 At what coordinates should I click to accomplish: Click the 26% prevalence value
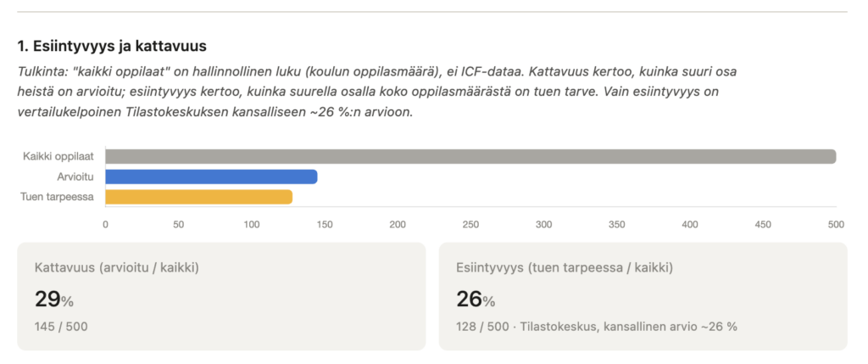point(476,300)
